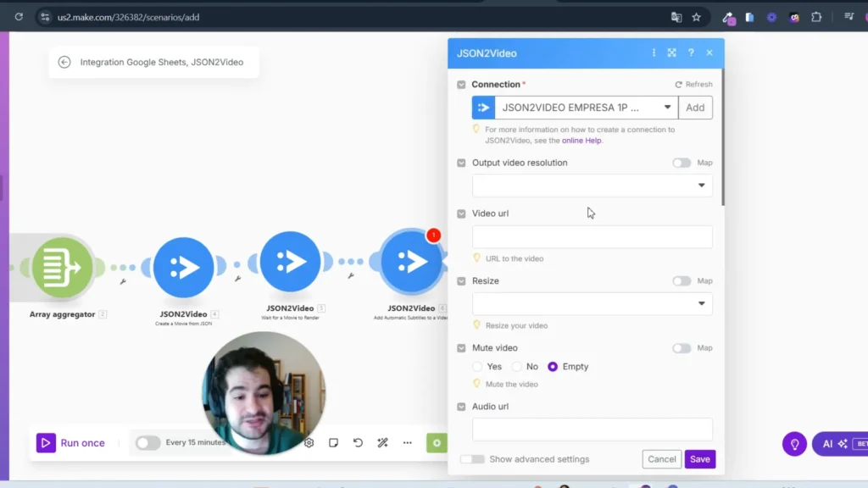Bookmark this page with the star icon
Image resolution: width=868 pixels, height=488 pixels.
[697, 17]
